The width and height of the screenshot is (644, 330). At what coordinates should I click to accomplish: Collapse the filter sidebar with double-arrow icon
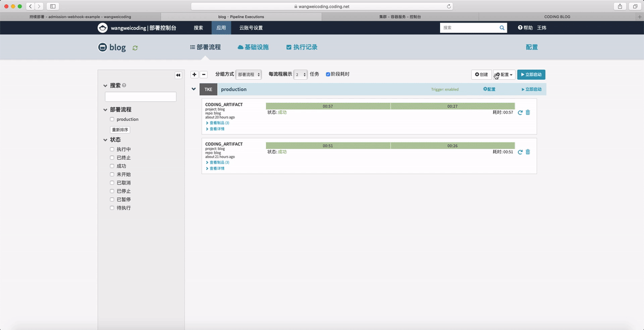point(178,75)
